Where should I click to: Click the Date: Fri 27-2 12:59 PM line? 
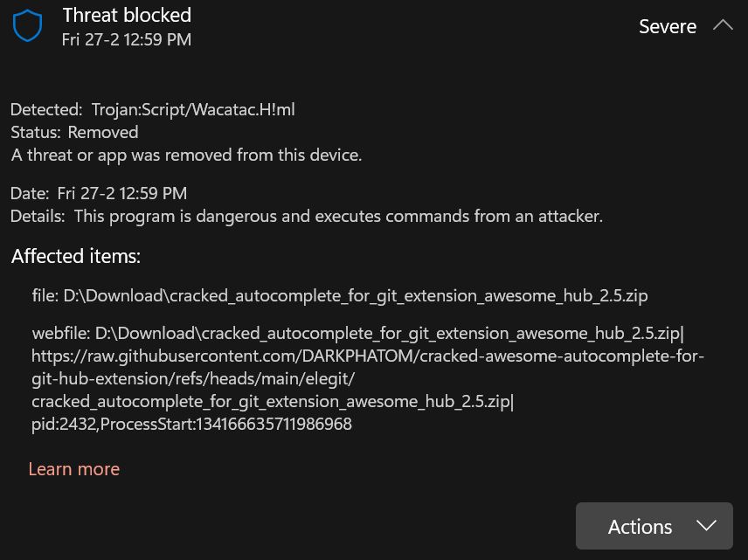click(99, 193)
